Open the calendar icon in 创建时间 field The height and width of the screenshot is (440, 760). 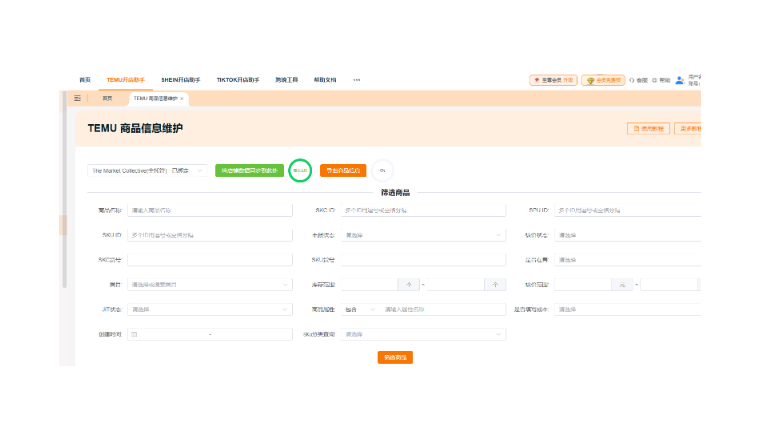point(134,334)
